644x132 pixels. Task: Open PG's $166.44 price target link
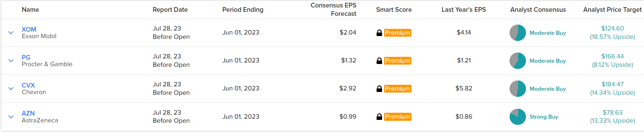pyautogui.click(x=612, y=56)
